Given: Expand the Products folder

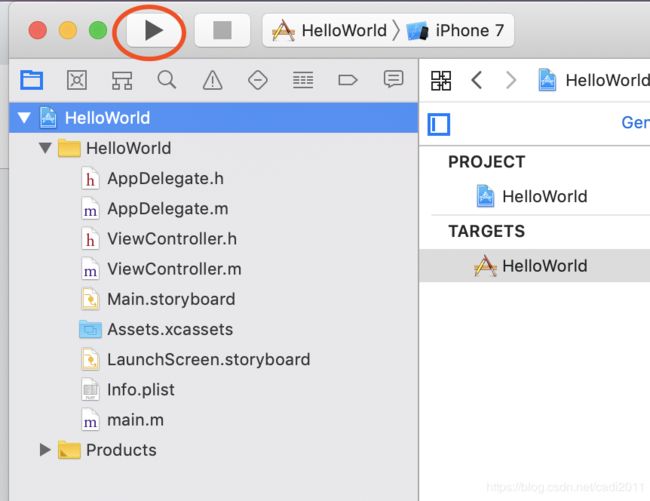Looking at the screenshot, I should pos(44,450).
